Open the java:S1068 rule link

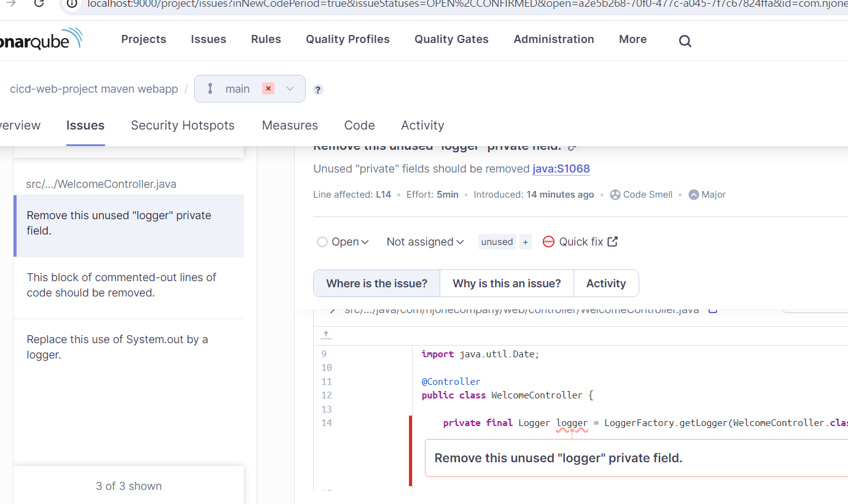pos(561,169)
